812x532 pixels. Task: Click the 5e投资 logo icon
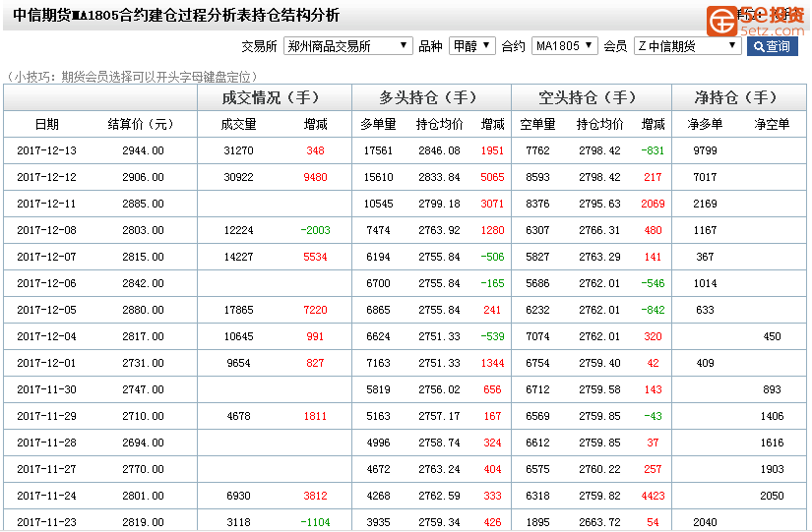[721, 22]
